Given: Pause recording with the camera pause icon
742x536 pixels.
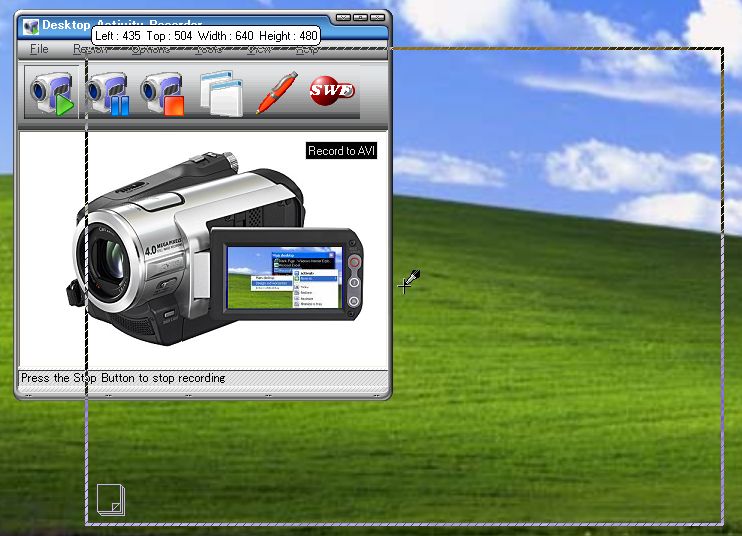Looking at the screenshot, I should [x=107, y=93].
